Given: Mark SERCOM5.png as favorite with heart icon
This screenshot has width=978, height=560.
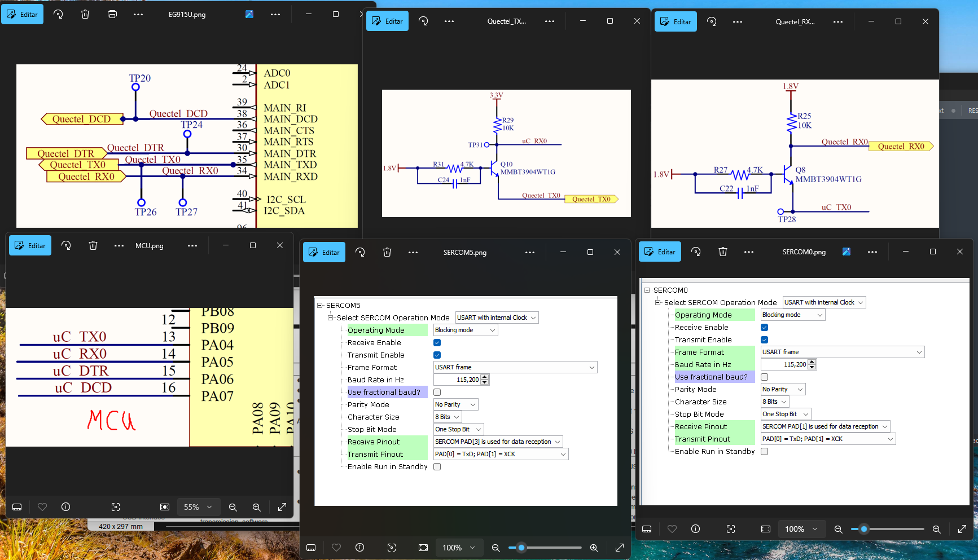Looking at the screenshot, I should pyautogui.click(x=336, y=547).
